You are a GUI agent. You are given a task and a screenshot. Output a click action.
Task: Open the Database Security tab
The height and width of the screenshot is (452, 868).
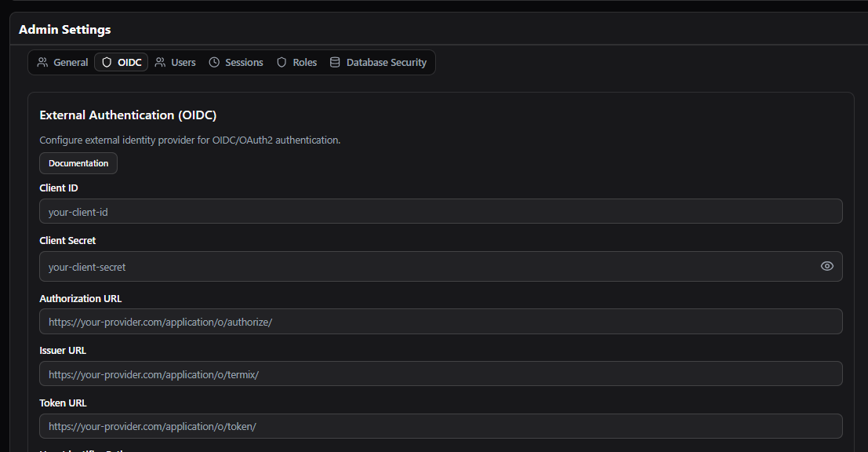[387, 62]
